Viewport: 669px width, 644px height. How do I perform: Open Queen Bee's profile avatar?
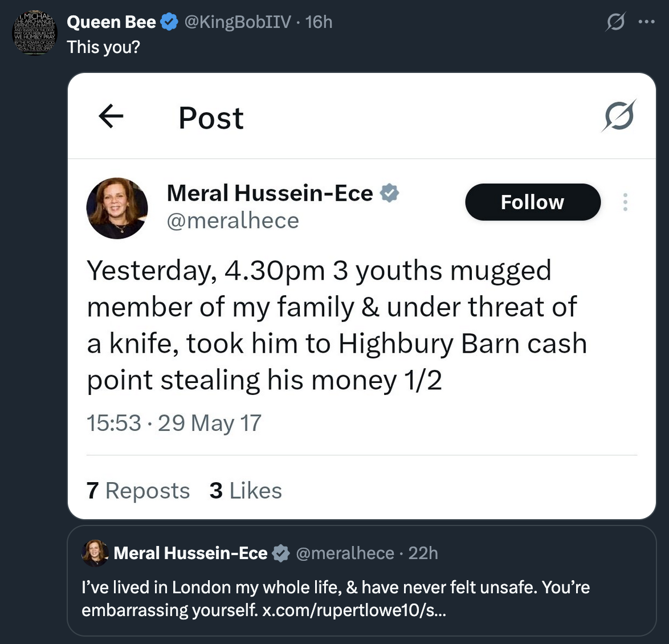coord(35,33)
